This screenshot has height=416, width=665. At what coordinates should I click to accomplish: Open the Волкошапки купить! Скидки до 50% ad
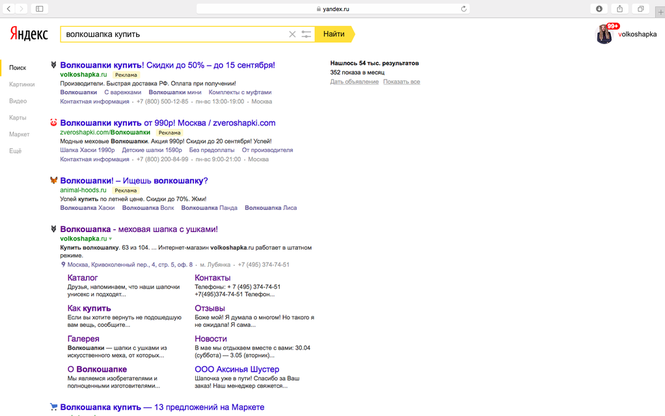click(x=168, y=65)
